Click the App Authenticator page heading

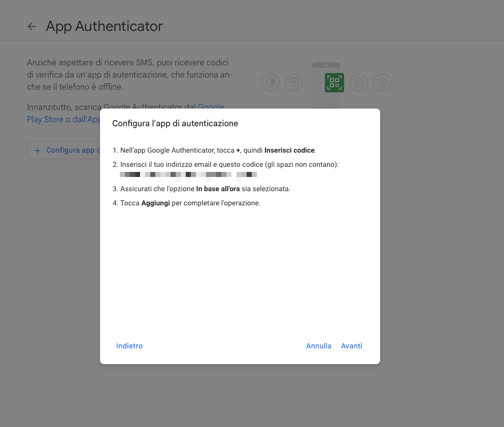pos(104,26)
